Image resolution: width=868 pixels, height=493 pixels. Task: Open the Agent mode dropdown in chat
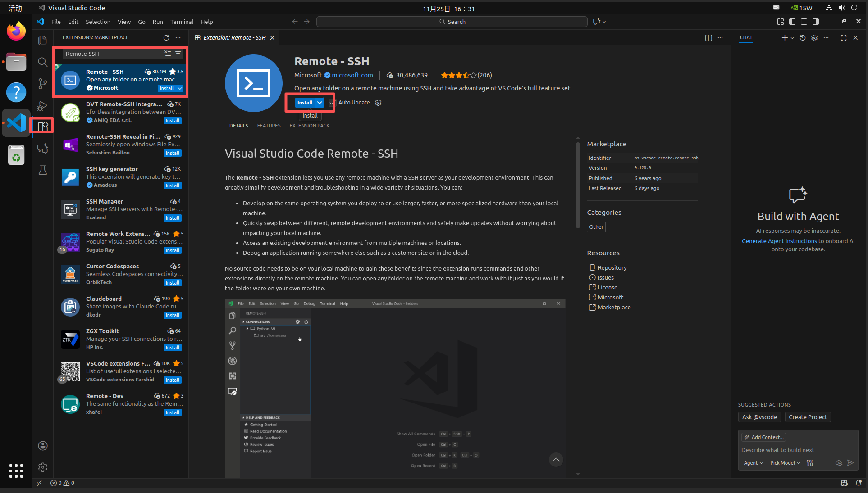(x=753, y=463)
